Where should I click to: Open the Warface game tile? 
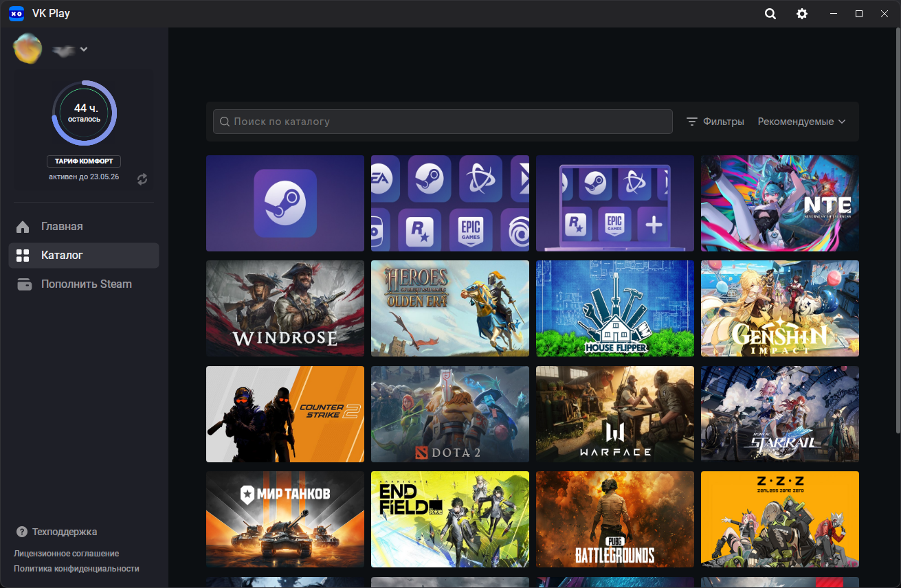[615, 414]
